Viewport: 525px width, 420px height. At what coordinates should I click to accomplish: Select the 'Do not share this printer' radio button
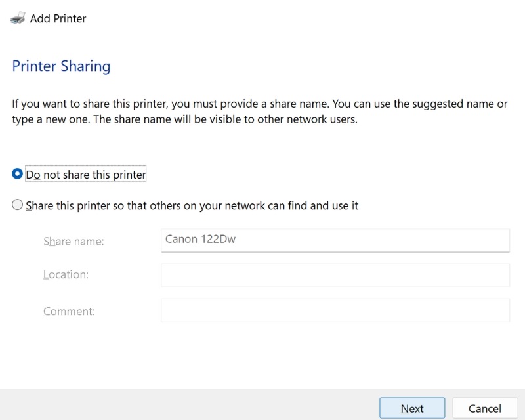pyautogui.click(x=18, y=174)
